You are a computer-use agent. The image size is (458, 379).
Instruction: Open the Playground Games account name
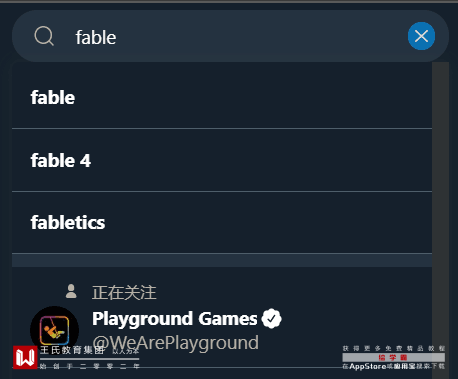click(x=175, y=318)
